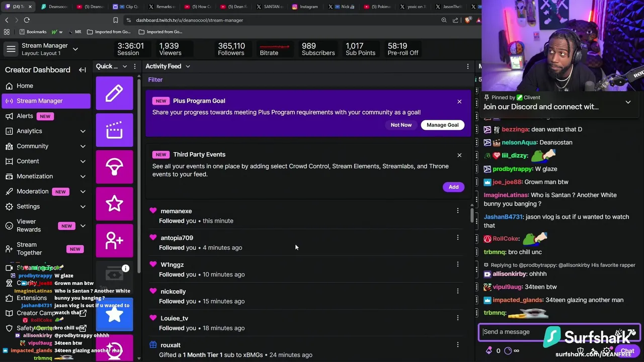Open the Bookmarks folder in bookmarks bar
This screenshot has height=362, width=644.
tap(33, 32)
